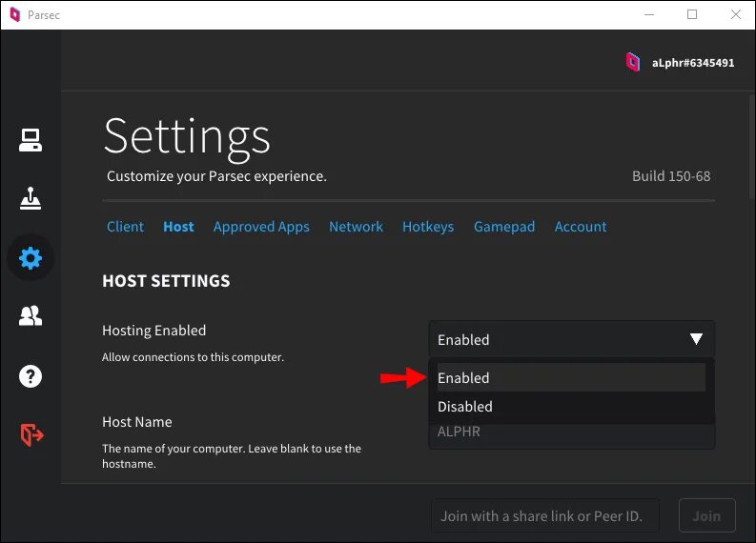Click the red Log out icon

pos(31,434)
